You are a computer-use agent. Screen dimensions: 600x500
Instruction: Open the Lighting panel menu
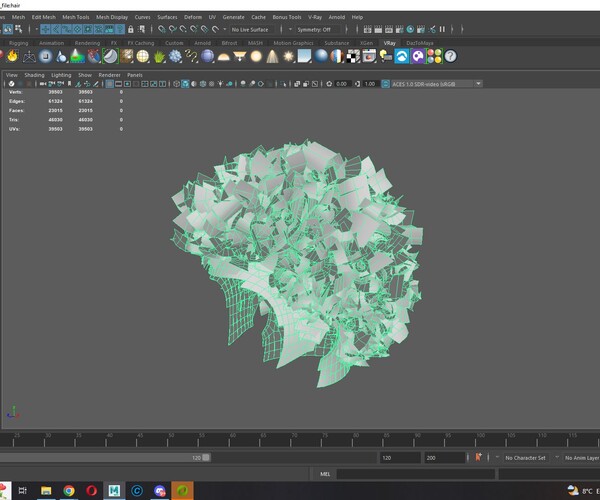61,75
